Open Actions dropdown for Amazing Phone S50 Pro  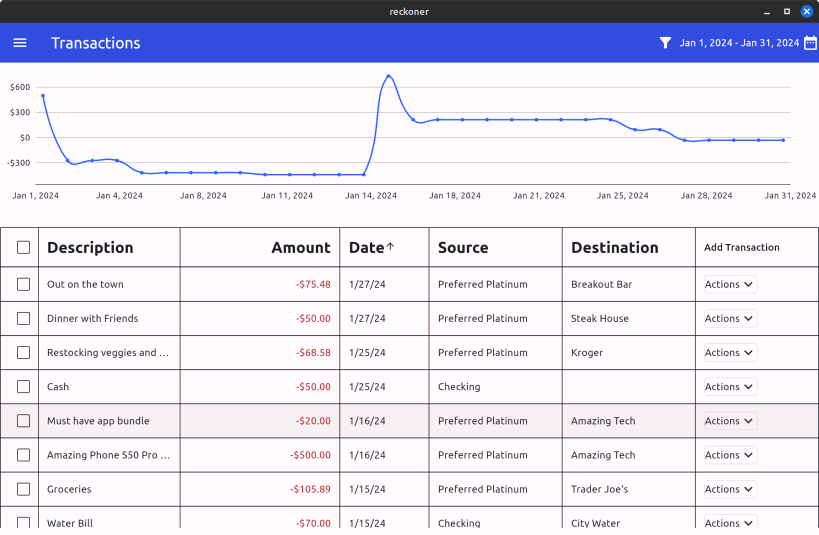tap(730, 455)
